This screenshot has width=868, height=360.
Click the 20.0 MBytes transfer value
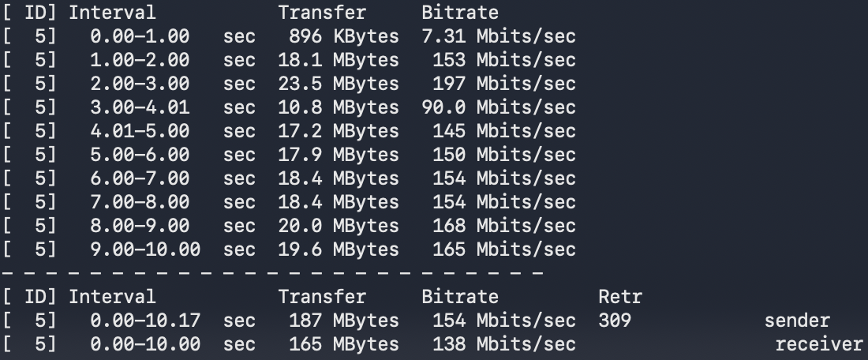click(338, 226)
